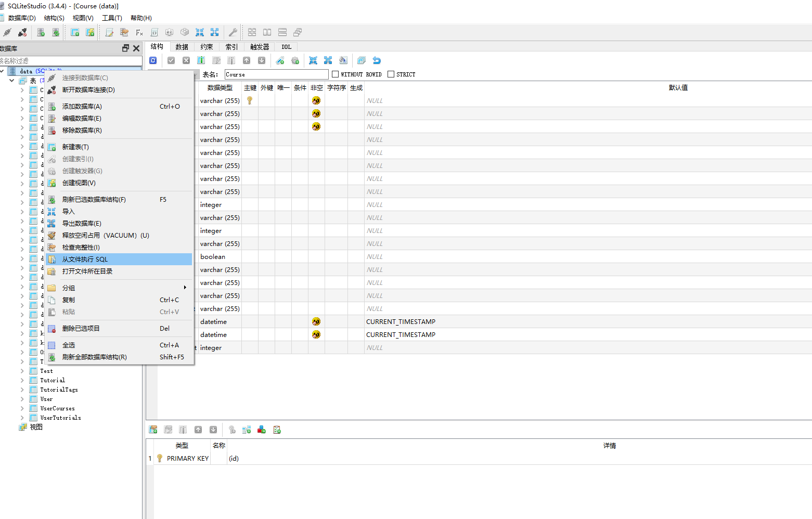Click the export toolbar icon
Viewport: 812px width, 519px height.
(214, 32)
